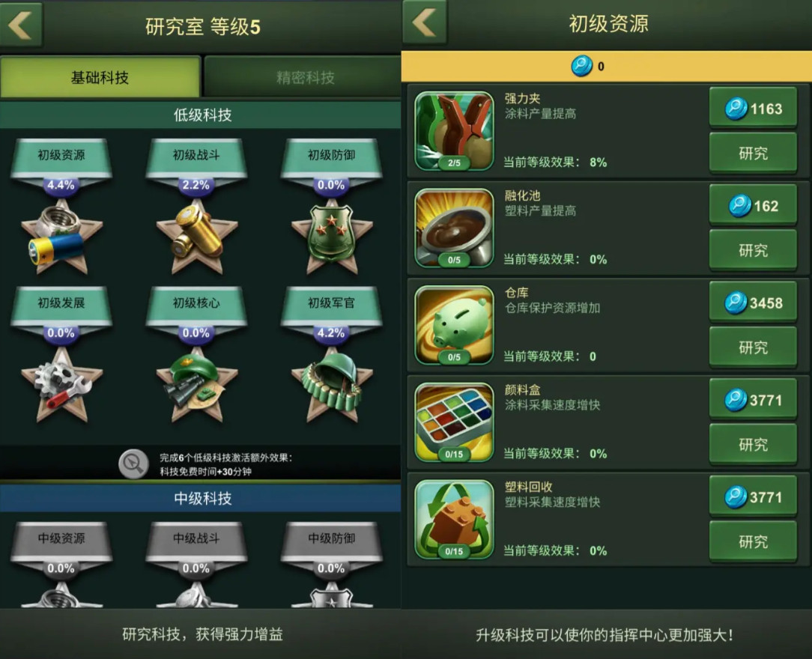Open the 初级发展 gears and wrench icon
This screenshot has height=659, width=812.
click(61, 385)
